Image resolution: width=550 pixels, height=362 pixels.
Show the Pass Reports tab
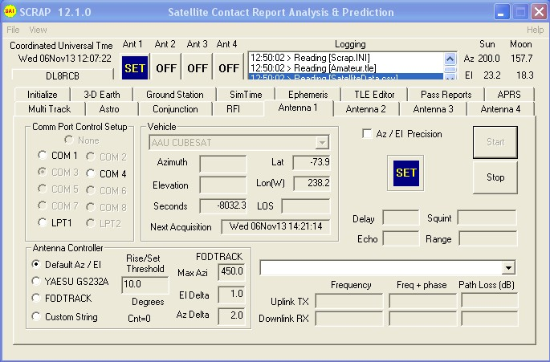(446, 95)
